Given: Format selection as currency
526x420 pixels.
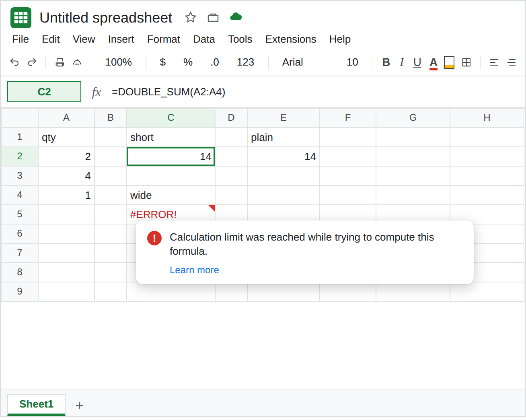Looking at the screenshot, I should pos(163,62).
